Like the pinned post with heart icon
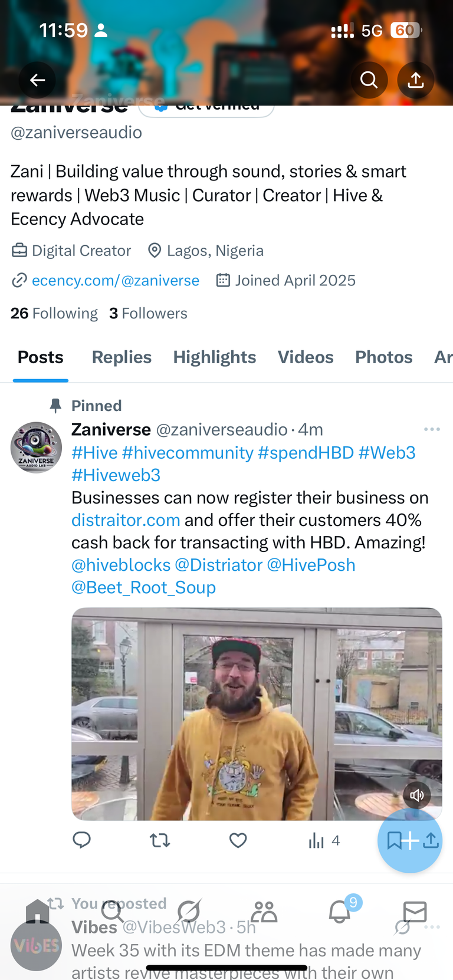Screen dimensions: 453x980 [238, 840]
